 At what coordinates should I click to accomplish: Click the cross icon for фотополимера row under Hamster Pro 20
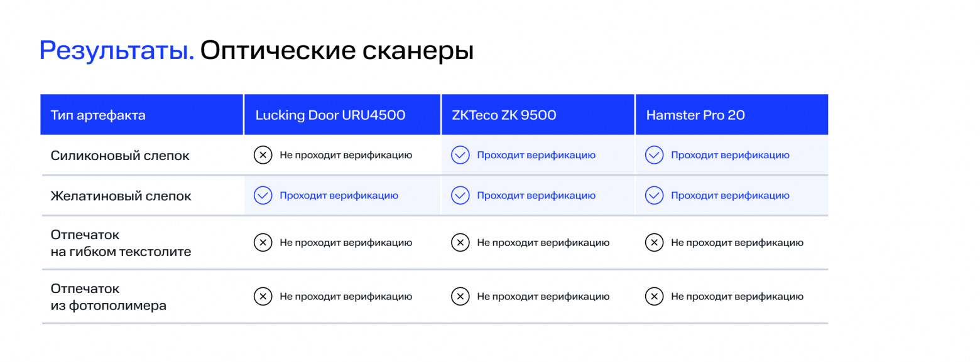(x=655, y=297)
